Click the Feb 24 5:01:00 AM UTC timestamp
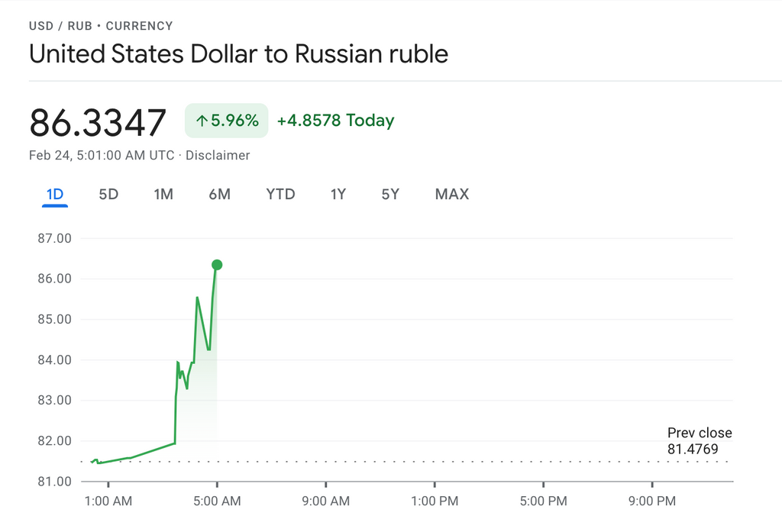The image size is (782, 532). click(x=102, y=156)
